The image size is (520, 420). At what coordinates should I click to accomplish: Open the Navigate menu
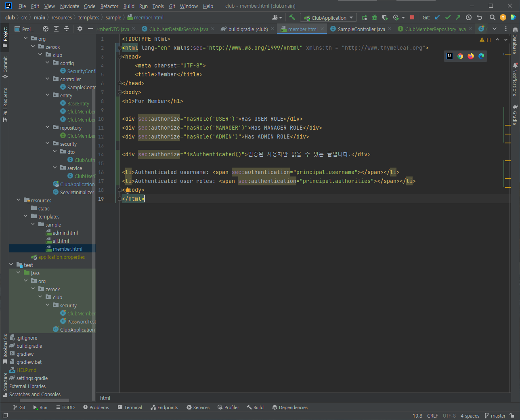click(x=69, y=6)
